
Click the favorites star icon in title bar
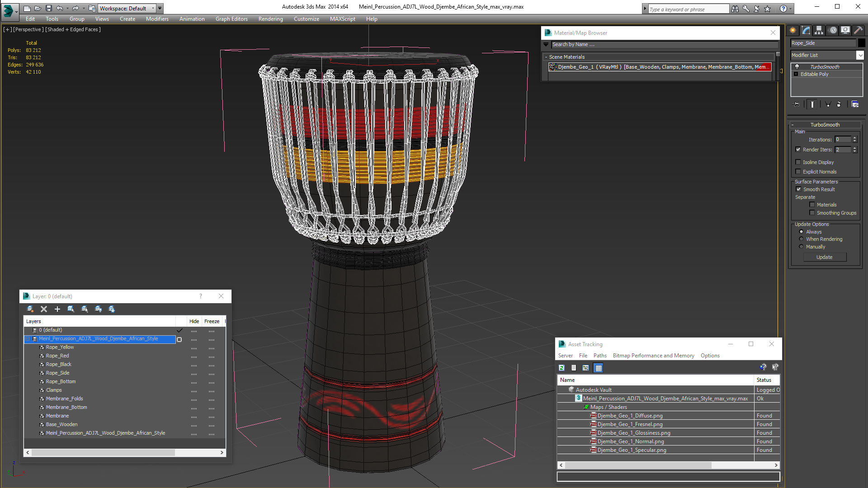[768, 9]
